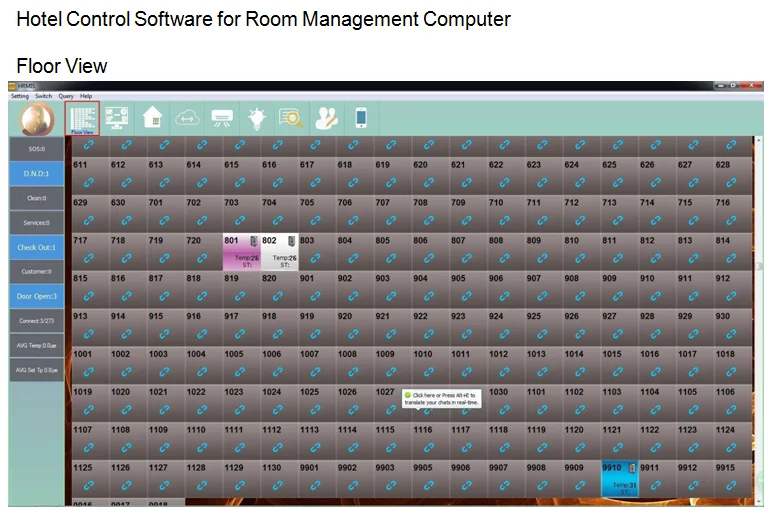Open the light bulb lighting icon
The image size is (768, 510).
257,119
